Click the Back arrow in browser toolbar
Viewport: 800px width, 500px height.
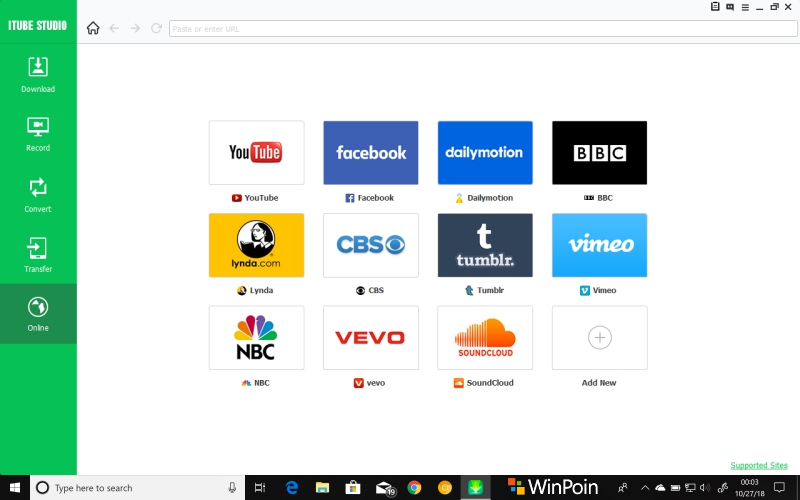[x=114, y=28]
